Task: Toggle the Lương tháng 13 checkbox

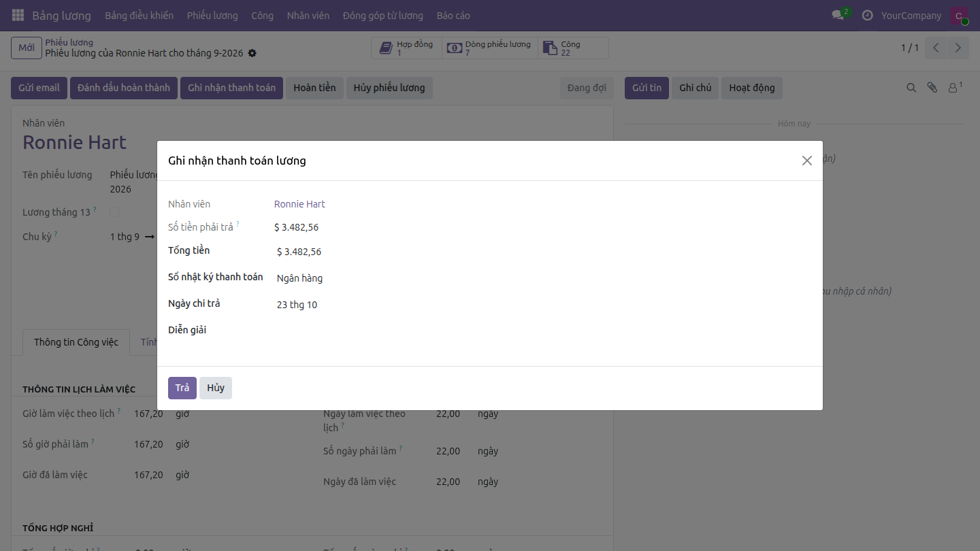Action: (114, 212)
